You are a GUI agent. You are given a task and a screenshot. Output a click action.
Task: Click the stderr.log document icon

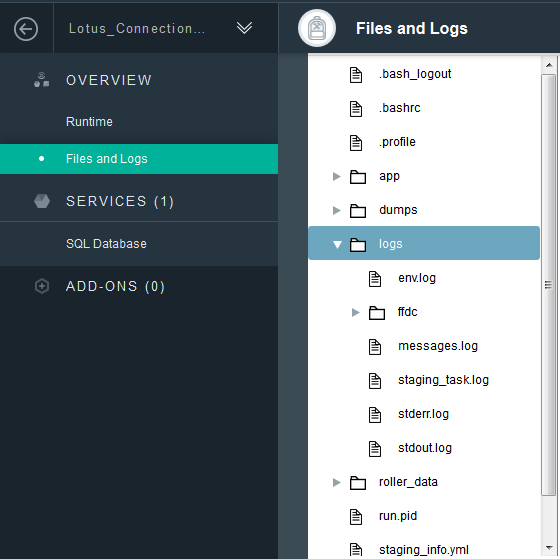pos(375,415)
